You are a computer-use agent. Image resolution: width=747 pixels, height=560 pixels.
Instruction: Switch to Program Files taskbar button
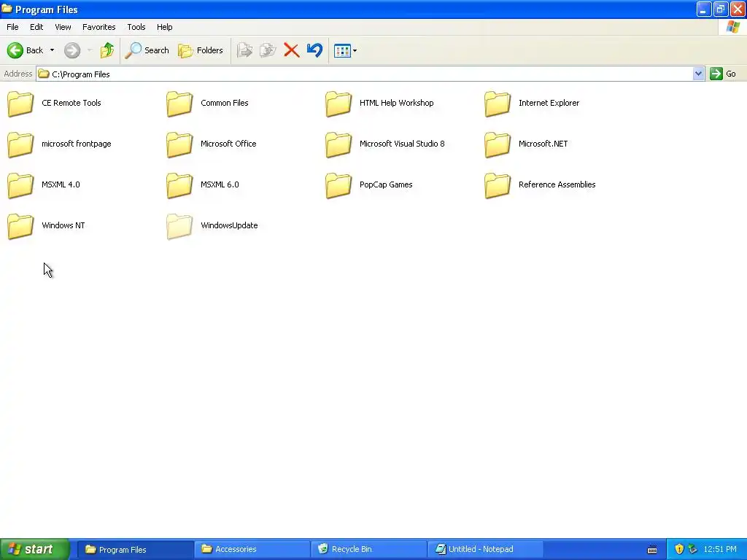135,549
